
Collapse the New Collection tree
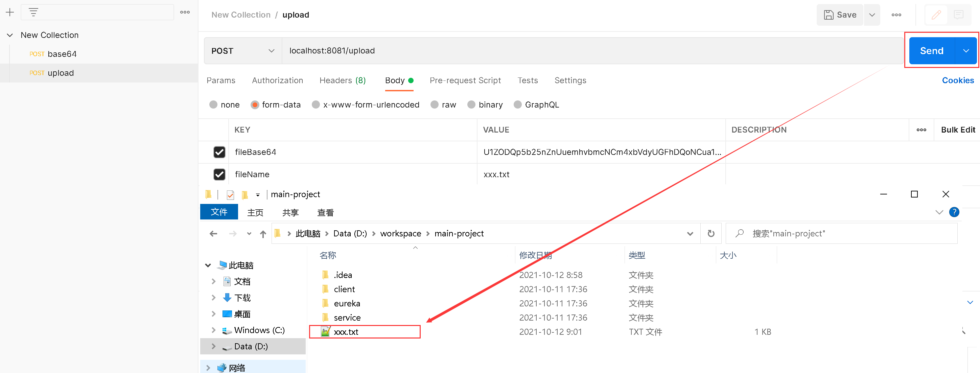pos(9,35)
